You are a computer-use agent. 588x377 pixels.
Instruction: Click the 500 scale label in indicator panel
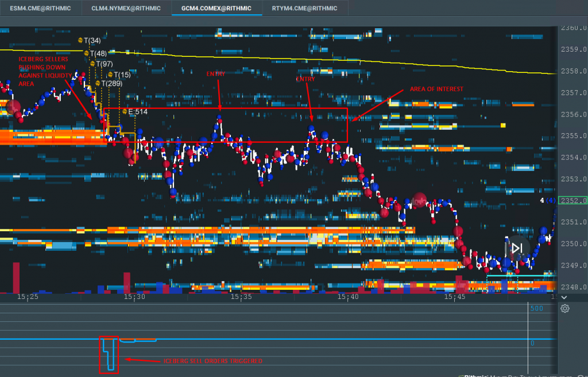pos(536,309)
